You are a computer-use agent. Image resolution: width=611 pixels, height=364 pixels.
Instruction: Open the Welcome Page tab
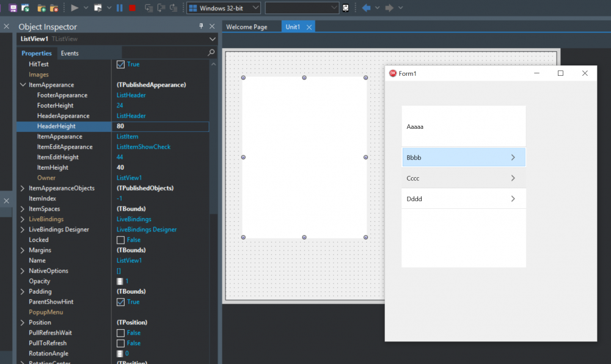point(247,27)
